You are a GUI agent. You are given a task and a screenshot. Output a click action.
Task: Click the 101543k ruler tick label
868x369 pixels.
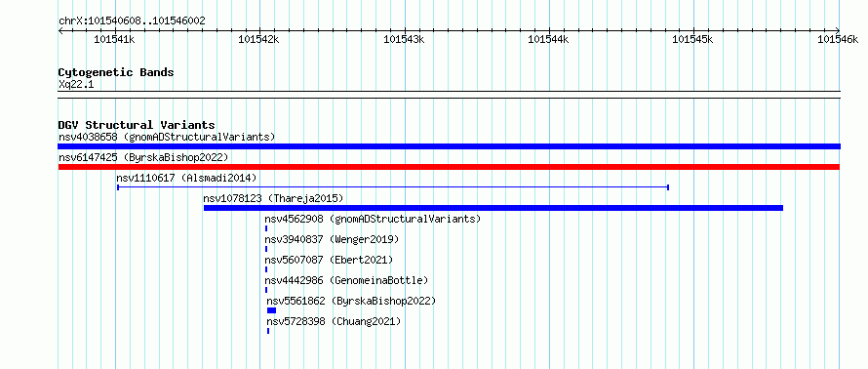pyautogui.click(x=404, y=39)
